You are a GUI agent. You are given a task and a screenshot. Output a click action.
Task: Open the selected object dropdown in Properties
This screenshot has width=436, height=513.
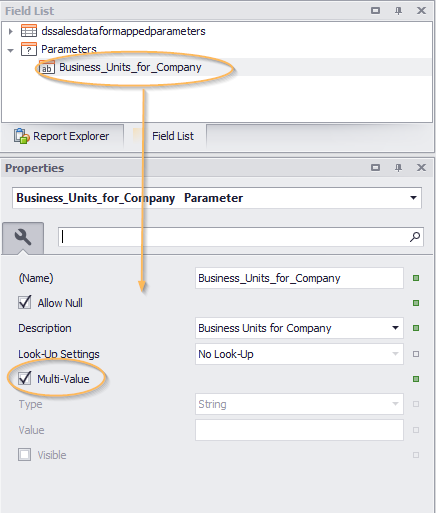point(413,198)
